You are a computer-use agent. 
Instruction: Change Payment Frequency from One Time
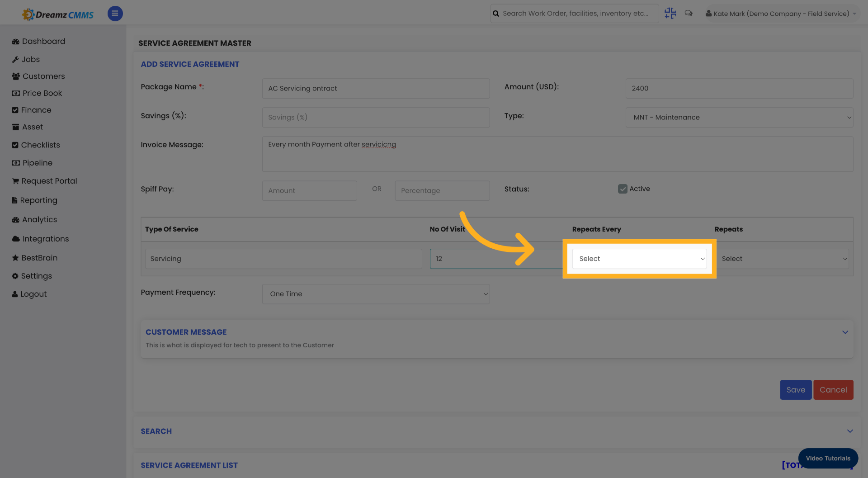[x=376, y=294]
